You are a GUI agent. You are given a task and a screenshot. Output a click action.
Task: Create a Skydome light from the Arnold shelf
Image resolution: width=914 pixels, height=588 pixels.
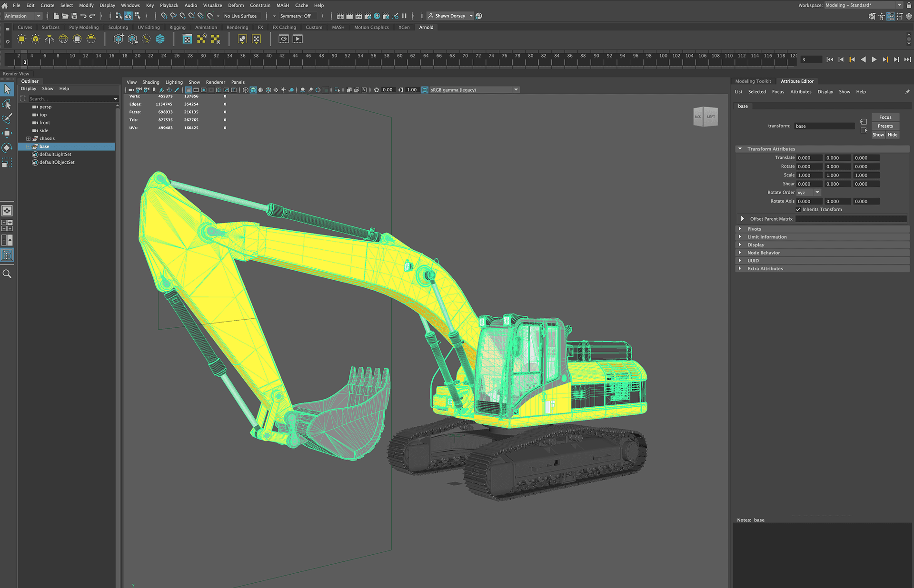point(63,39)
